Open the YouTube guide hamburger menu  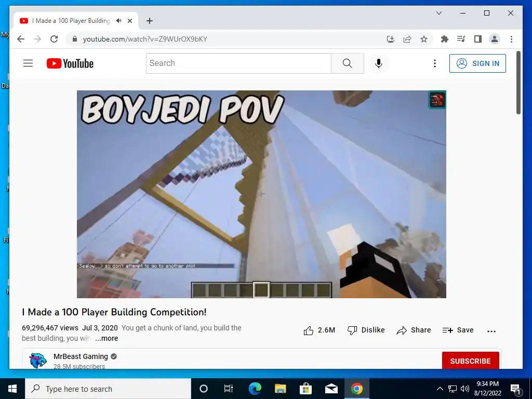click(x=28, y=63)
